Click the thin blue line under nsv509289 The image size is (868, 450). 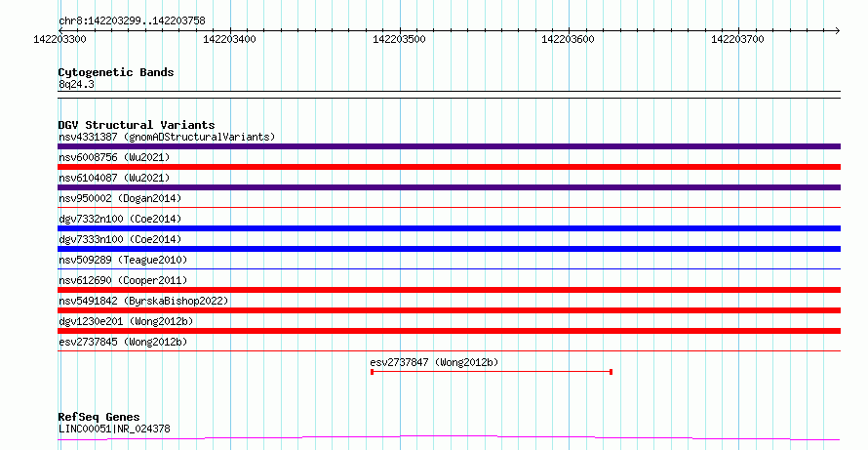coord(449,269)
